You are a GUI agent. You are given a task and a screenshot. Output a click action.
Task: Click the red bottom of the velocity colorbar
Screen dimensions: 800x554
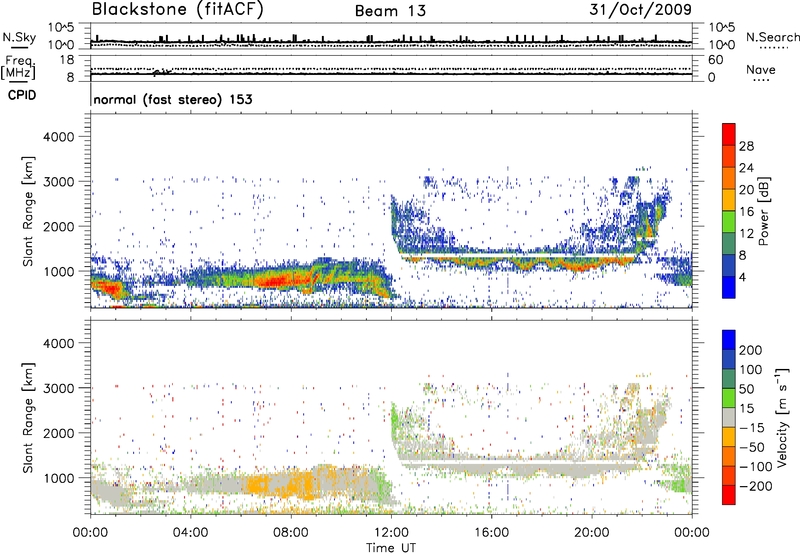[x=729, y=495]
